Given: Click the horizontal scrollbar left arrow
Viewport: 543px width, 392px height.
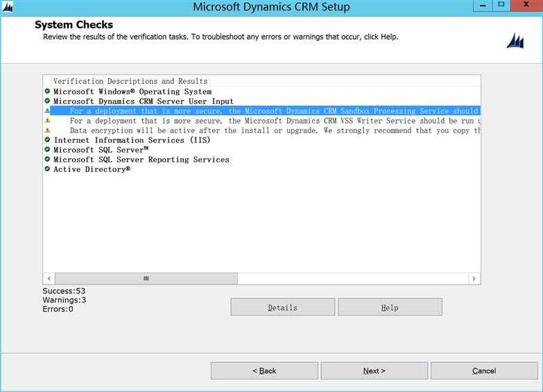Looking at the screenshot, I should click(x=49, y=279).
